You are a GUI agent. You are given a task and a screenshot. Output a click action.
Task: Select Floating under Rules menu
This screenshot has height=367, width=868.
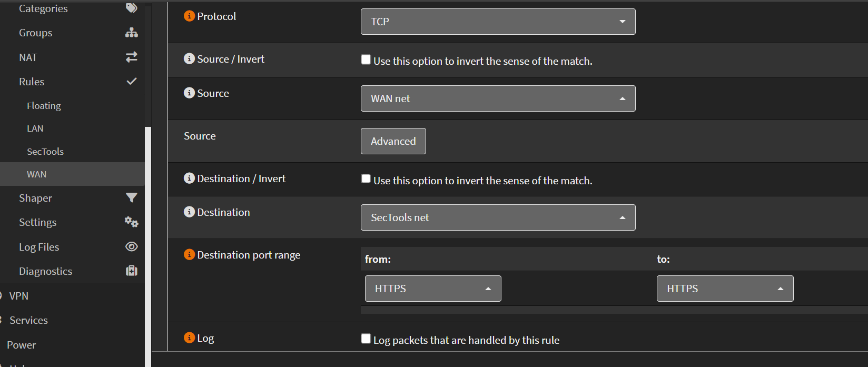[44, 106]
